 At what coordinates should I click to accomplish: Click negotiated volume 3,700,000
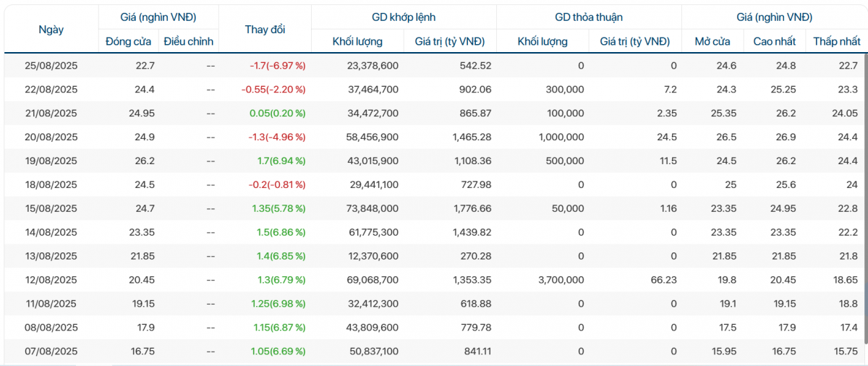[556, 280]
